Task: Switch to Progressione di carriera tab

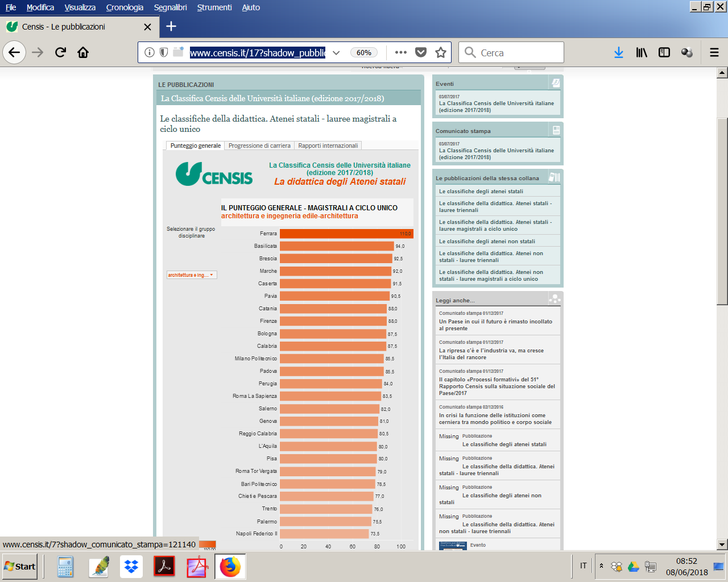Action: coord(259,145)
